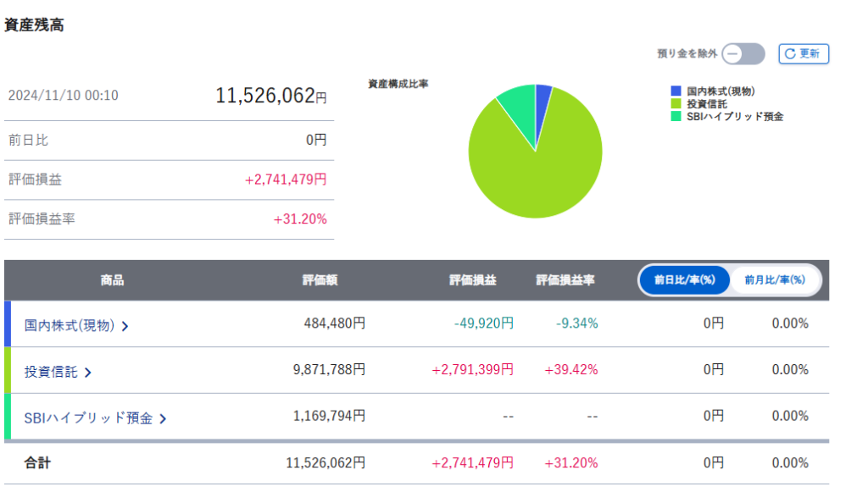Open the 国内株式(現物) product link
The height and width of the screenshot is (492, 868).
point(69,324)
